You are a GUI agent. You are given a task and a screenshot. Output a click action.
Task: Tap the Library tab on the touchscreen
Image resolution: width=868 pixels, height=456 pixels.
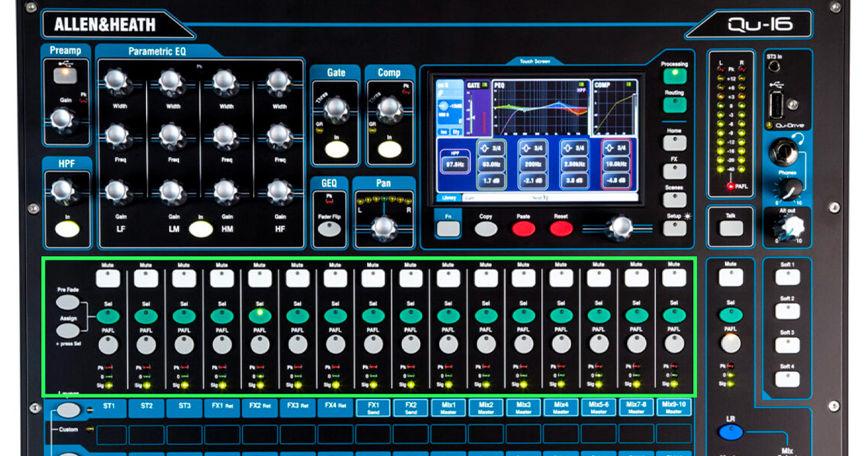pyautogui.click(x=448, y=198)
